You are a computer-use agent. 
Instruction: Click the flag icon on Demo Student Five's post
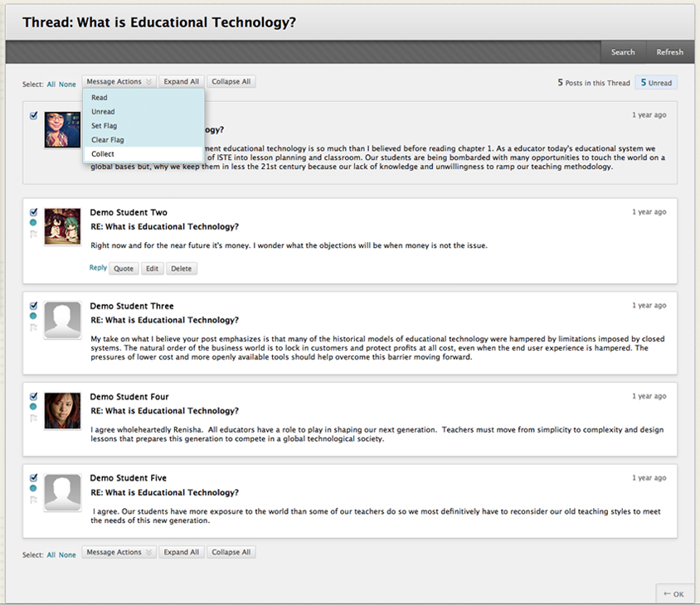34,500
